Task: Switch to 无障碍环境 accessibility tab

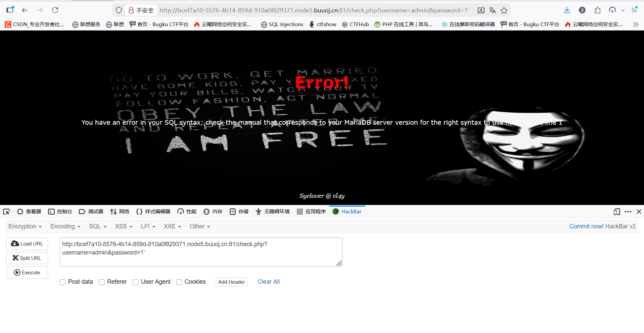Action: [273, 212]
